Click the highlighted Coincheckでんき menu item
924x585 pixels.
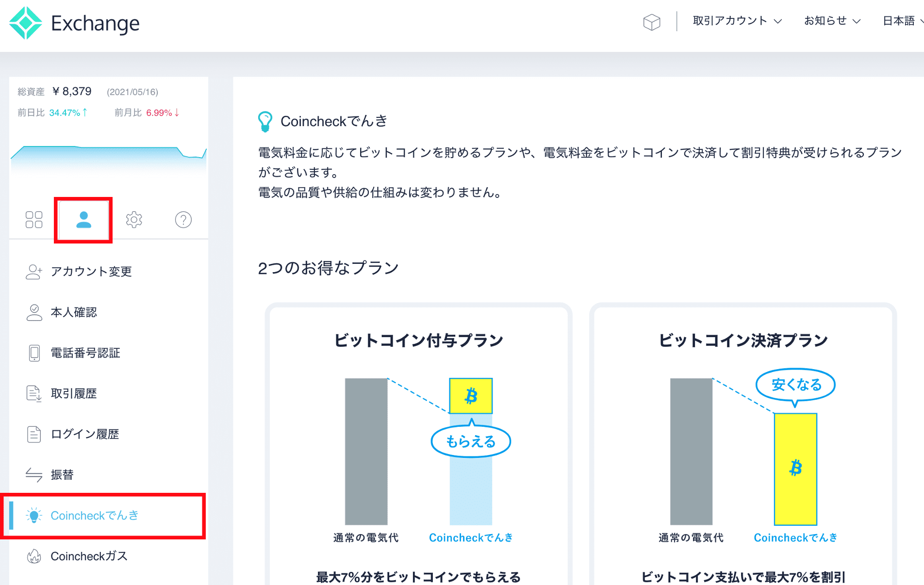pyautogui.click(x=95, y=516)
